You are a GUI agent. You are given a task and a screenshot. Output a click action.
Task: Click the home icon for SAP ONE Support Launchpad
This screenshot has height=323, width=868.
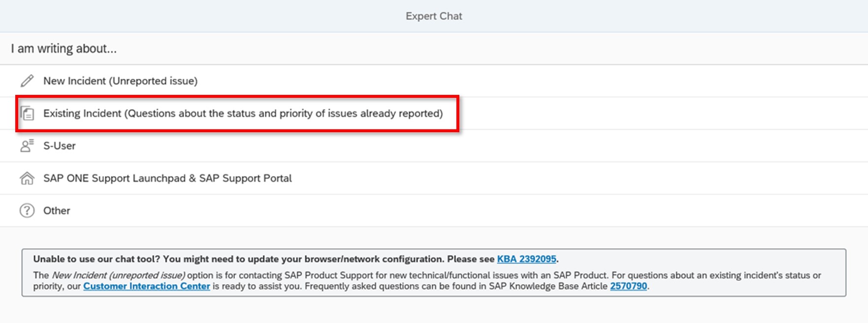pos(27,178)
